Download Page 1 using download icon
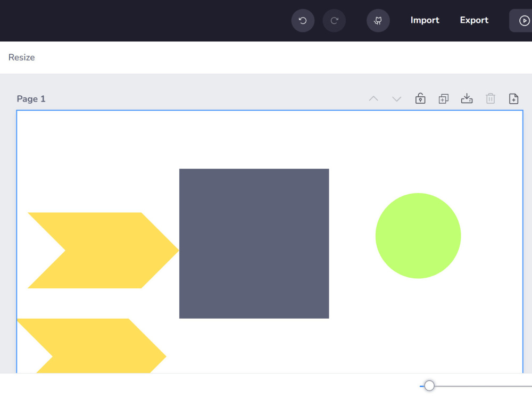 pos(467,98)
